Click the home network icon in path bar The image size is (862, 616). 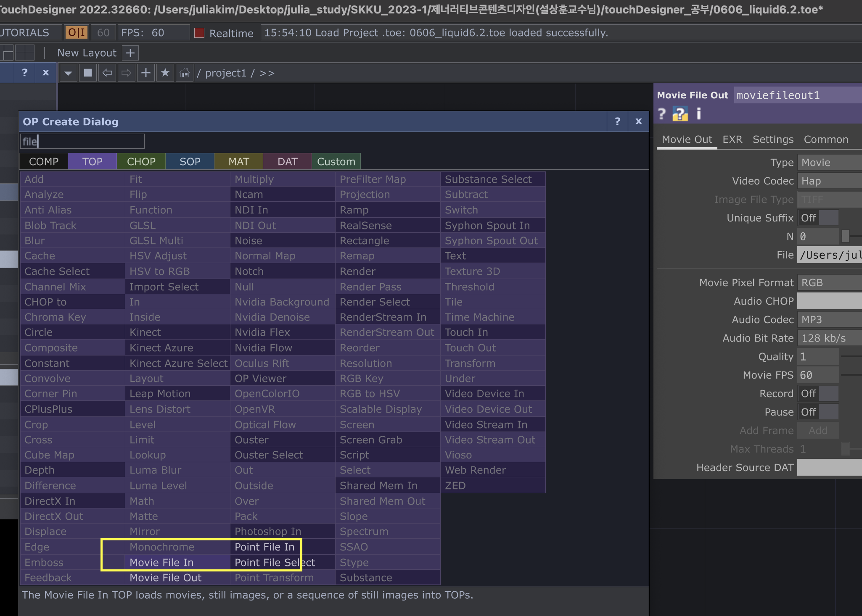click(x=184, y=73)
